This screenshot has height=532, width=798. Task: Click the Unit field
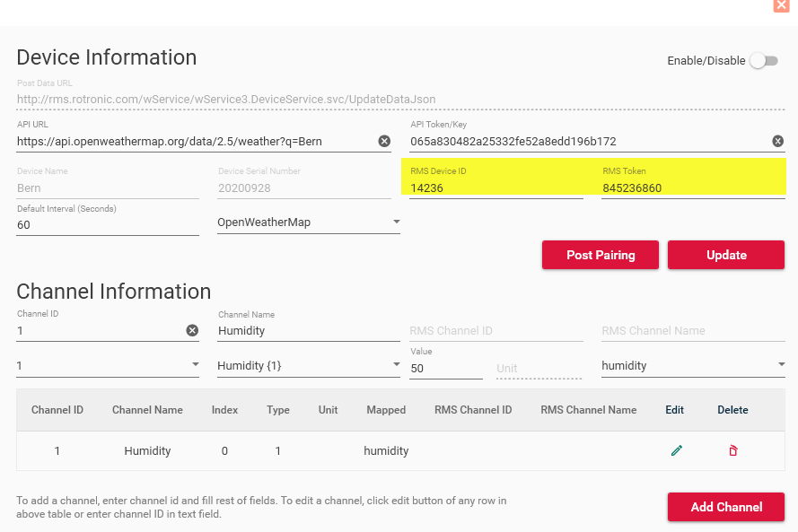click(x=539, y=368)
